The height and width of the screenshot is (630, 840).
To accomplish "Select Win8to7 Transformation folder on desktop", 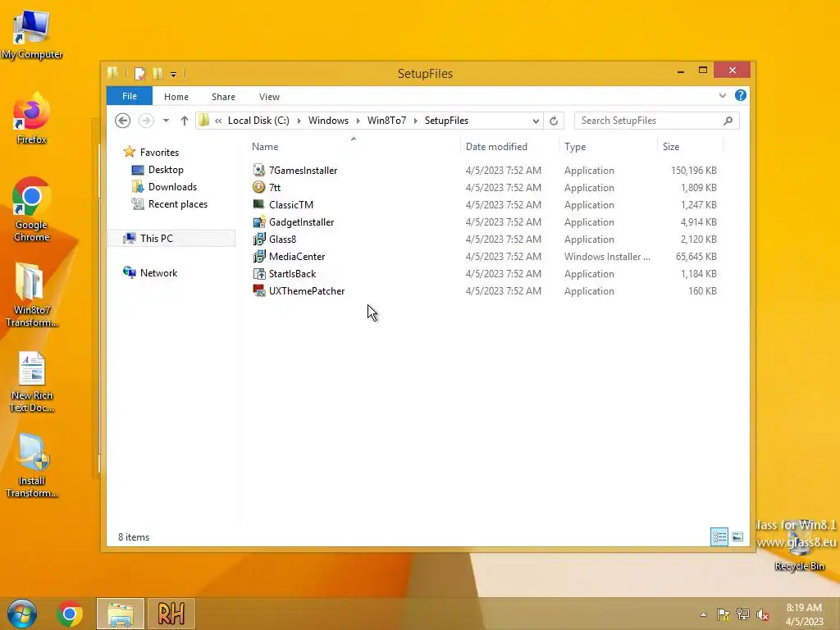I will 32,294.
